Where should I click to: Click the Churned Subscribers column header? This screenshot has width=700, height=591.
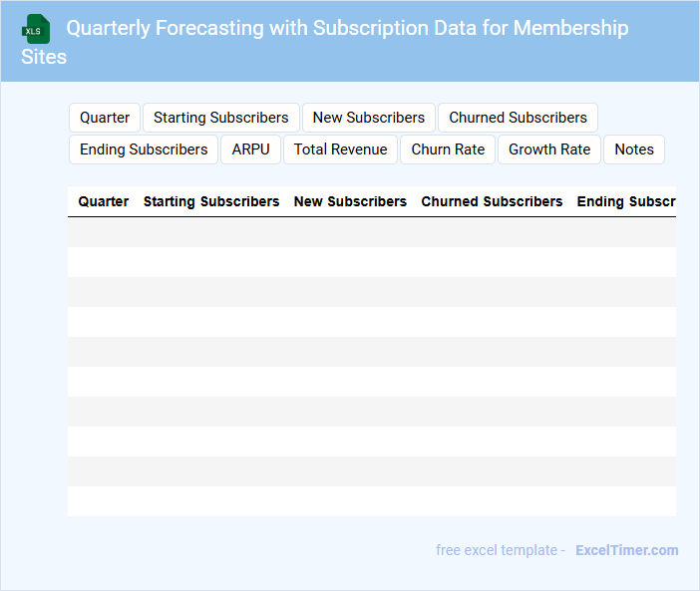click(x=492, y=201)
